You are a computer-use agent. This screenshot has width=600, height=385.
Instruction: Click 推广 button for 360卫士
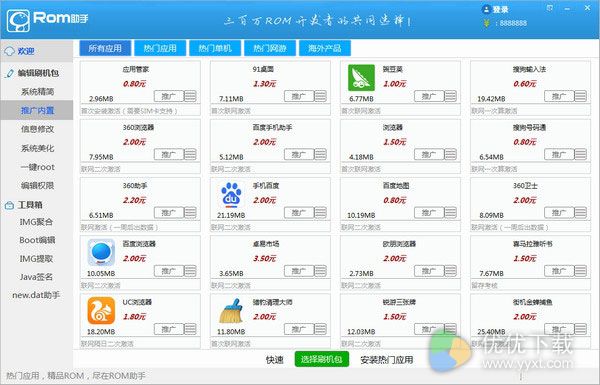point(559,212)
